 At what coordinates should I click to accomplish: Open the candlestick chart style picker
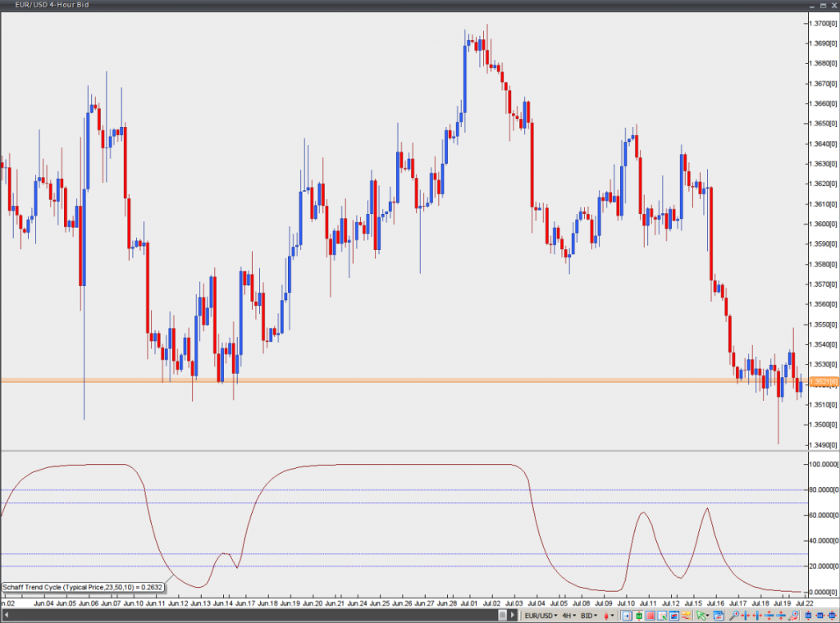pyautogui.click(x=609, y=615)
